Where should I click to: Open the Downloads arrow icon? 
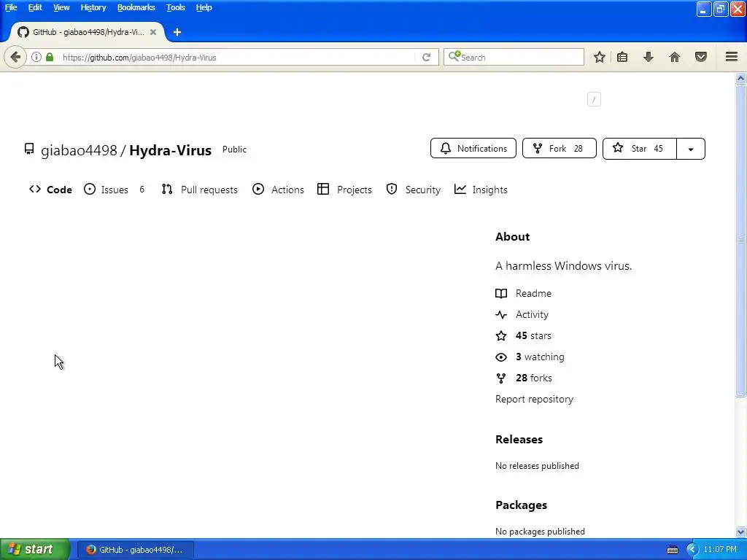click(x=649, y=57)
